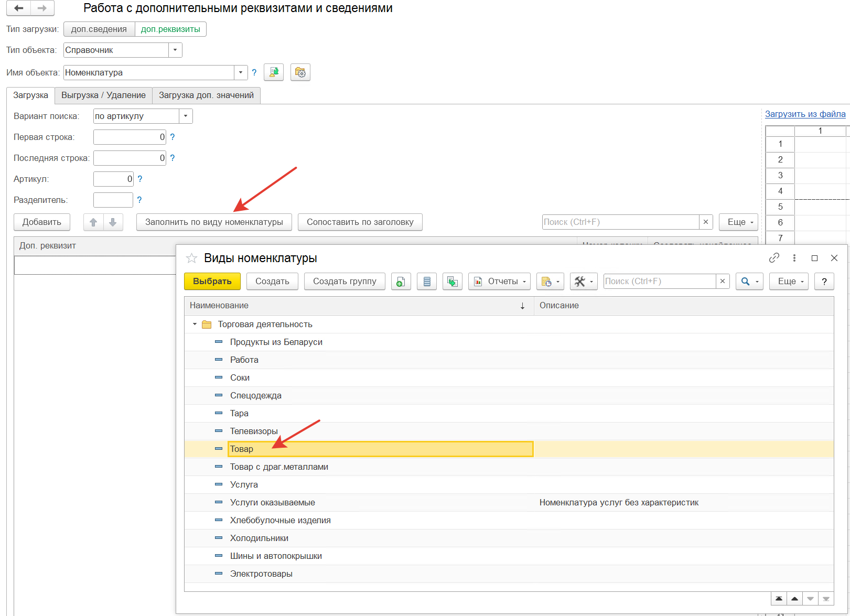Click the yellow Выбрать button
The width and height of the screenshot is (850, 616).
212,282
